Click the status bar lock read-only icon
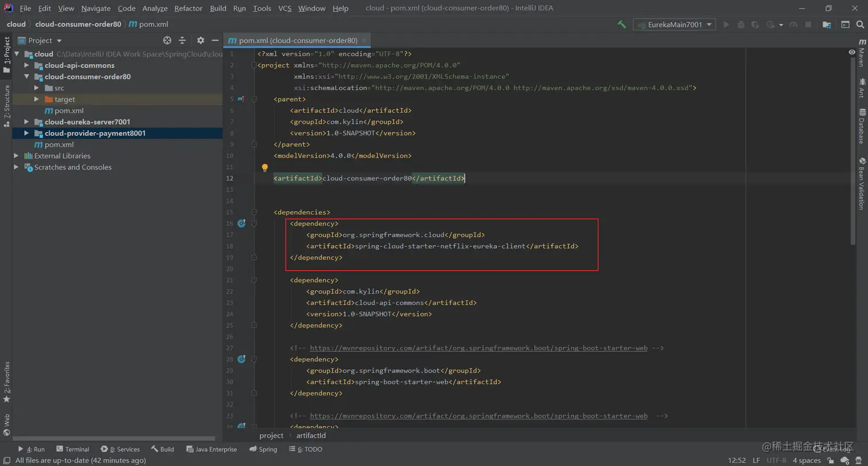Screen dimensions: 868x466 click(x=831, y=460)
